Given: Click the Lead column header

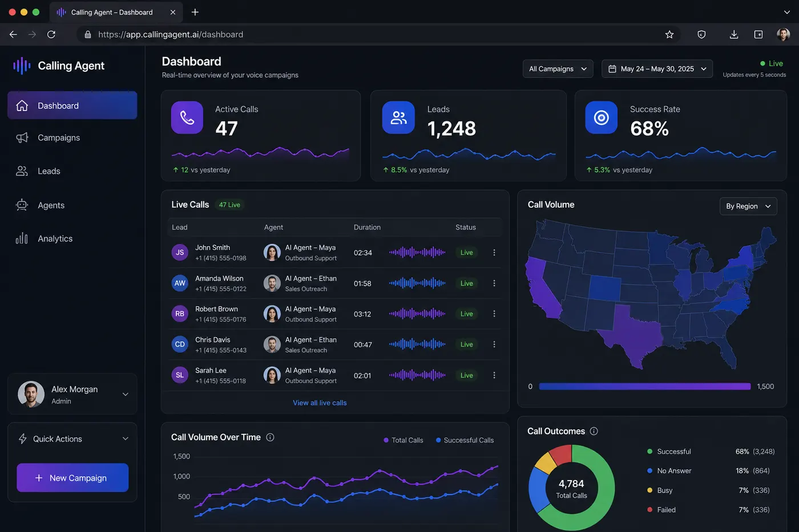Looking at the screenshot, I should coord(180,227).
